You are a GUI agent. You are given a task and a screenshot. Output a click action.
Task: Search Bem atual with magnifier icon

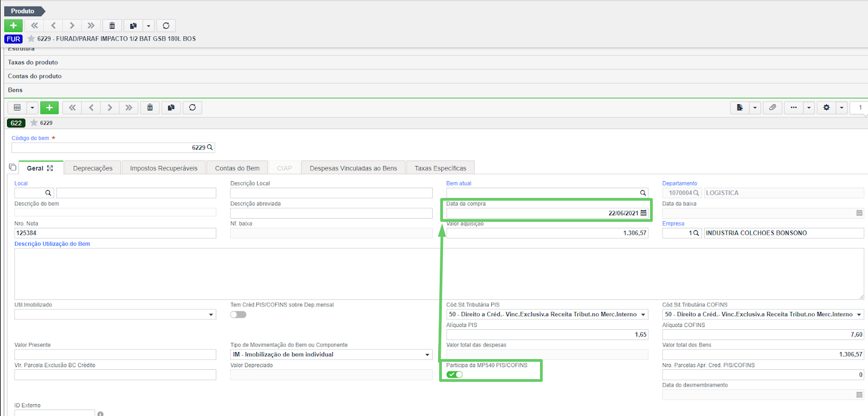tap(643, 193)
